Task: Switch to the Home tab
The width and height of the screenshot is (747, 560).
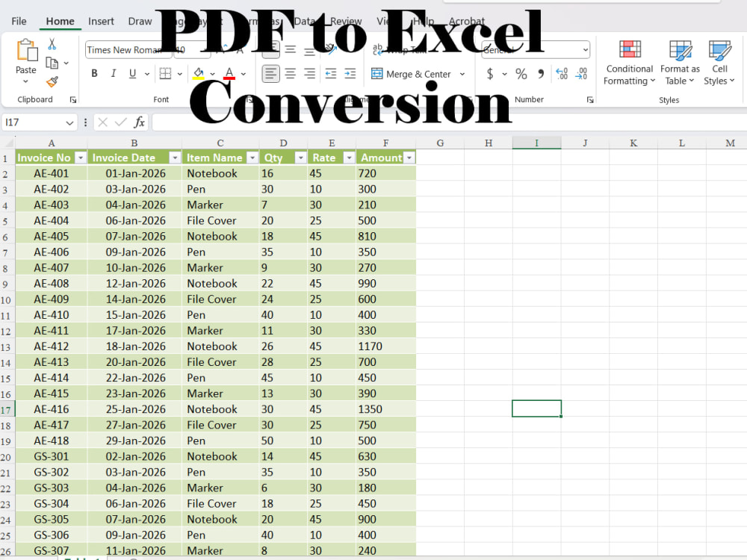Action: point(60,22)
